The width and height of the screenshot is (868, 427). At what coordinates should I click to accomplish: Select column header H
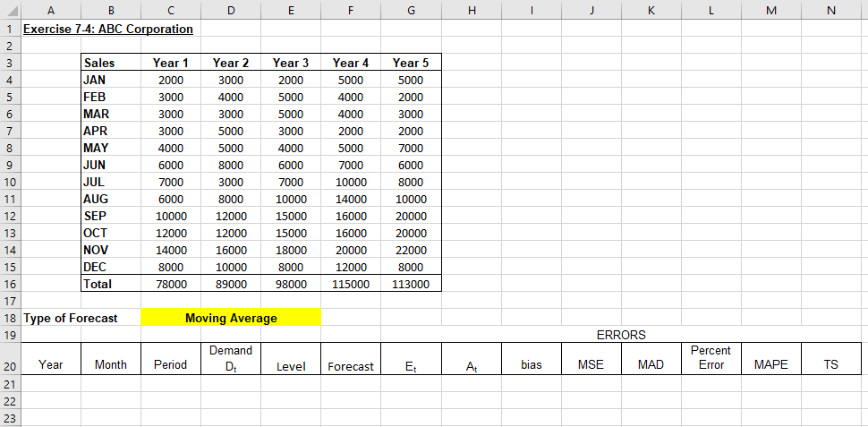(472, 10)
